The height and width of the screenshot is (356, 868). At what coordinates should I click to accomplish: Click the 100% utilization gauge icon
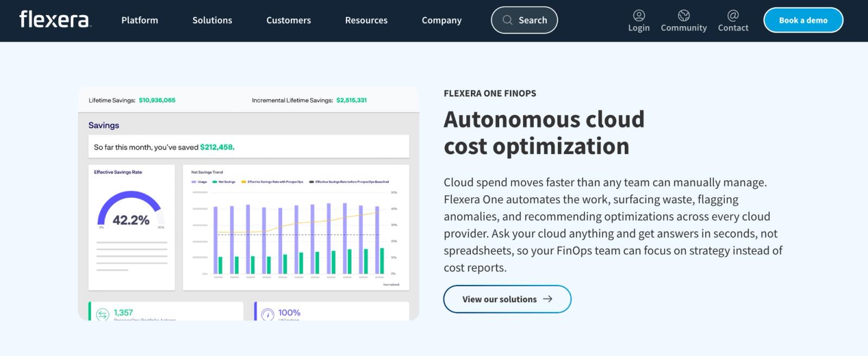(x=267, y=314)
